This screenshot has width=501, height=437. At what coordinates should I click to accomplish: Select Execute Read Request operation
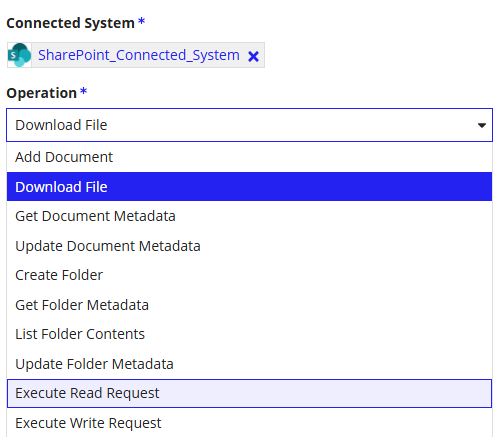tap(249, 393)
